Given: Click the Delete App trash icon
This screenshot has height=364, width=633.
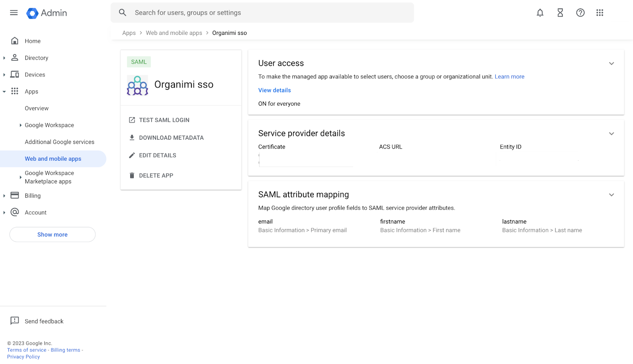Looking at the screenshot, I should (x=132, y=175).
